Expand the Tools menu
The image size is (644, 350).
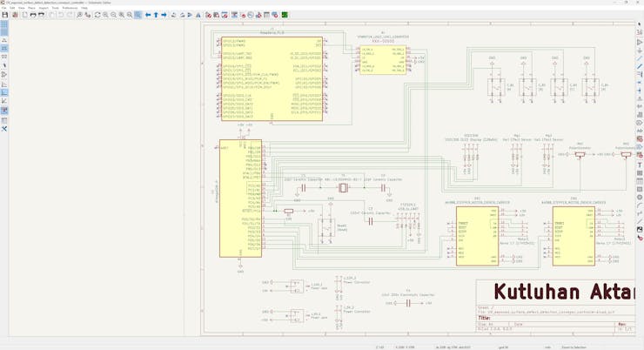[x=56, y=8]
